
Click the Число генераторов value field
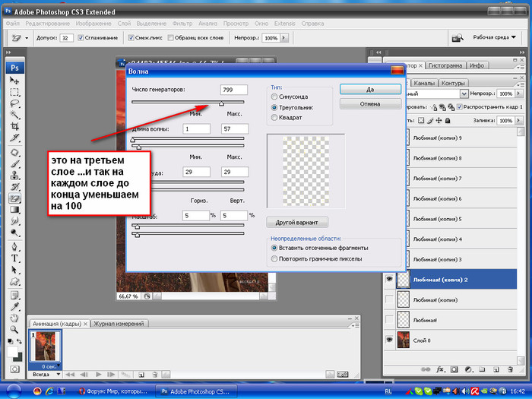pyautogui.click(x=234, y=90)
